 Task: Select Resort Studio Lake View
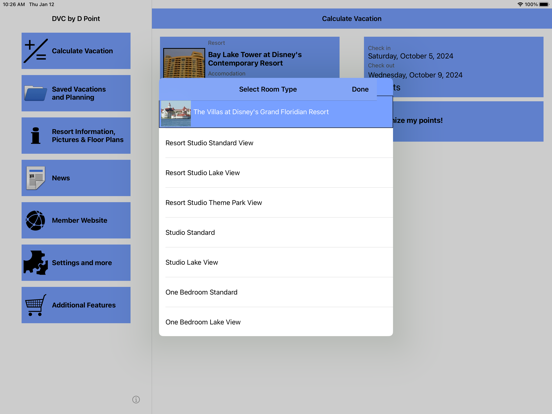(276, 173)
